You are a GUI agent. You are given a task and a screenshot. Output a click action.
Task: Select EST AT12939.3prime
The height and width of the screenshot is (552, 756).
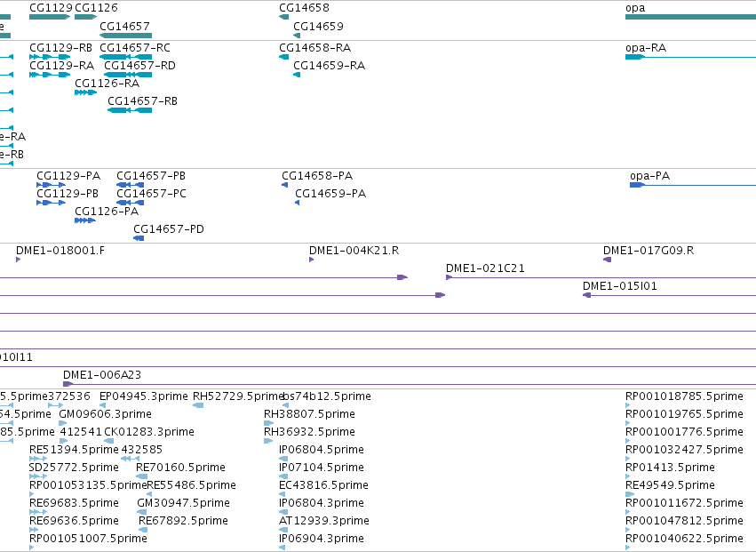pos(324,521)
